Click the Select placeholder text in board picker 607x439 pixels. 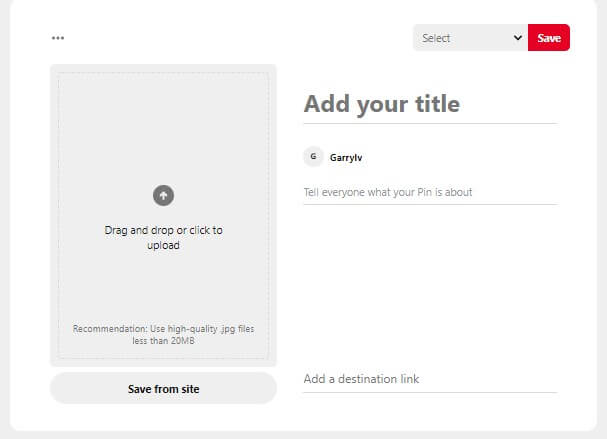[436, 38]
